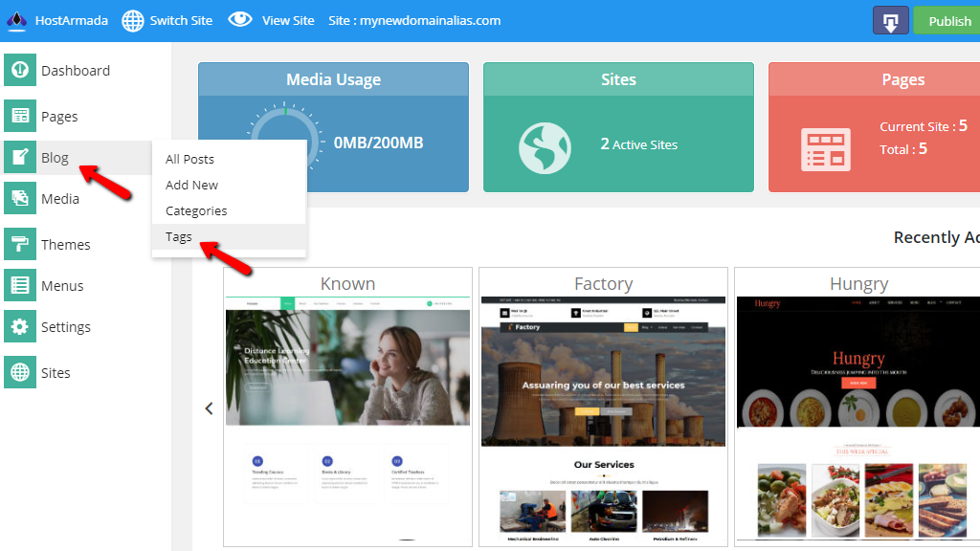Screen dimensions: 980x551
Task: Select All Posts from Blog submenu
Action: pos(189,159)
